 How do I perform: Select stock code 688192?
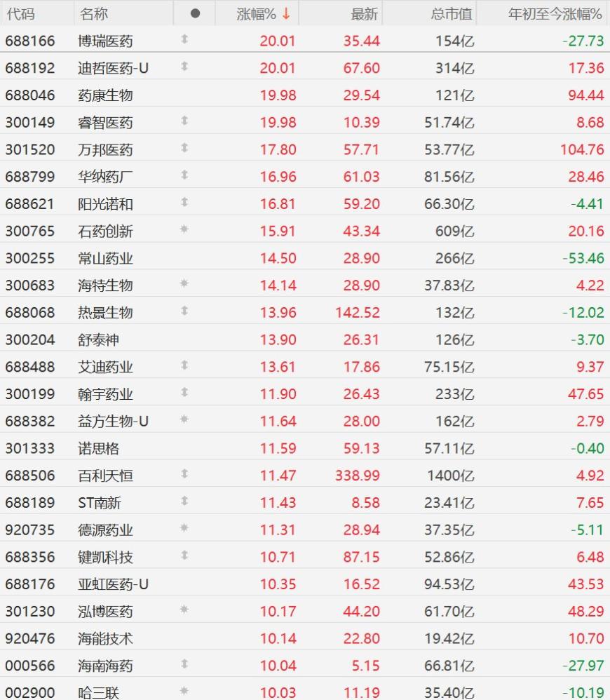(x=30, y=68)
